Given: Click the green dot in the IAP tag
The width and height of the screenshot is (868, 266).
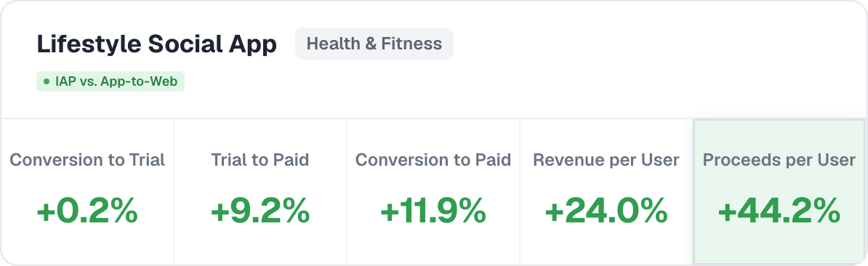Looking at the screenshot, I should pyautogui.click(x=47, y=81).
